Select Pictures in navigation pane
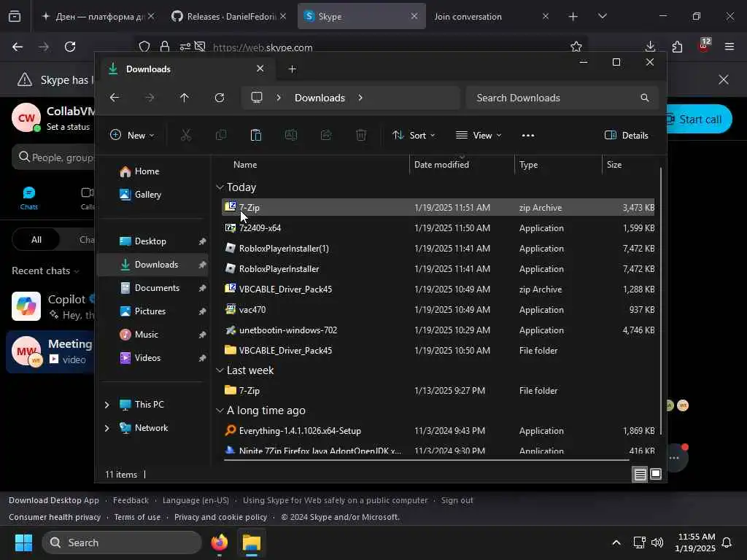This screenshot has height=560, width=747. (153, 311)
